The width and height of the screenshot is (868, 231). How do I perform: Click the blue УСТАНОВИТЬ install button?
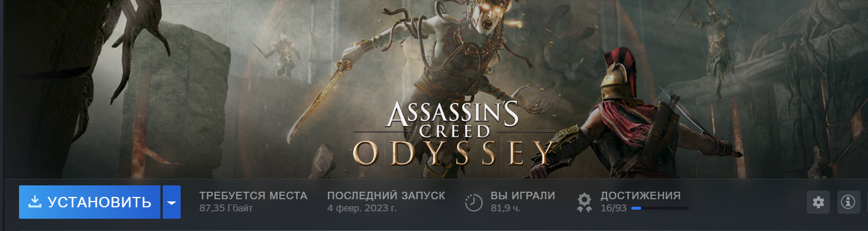pos(89,202)
